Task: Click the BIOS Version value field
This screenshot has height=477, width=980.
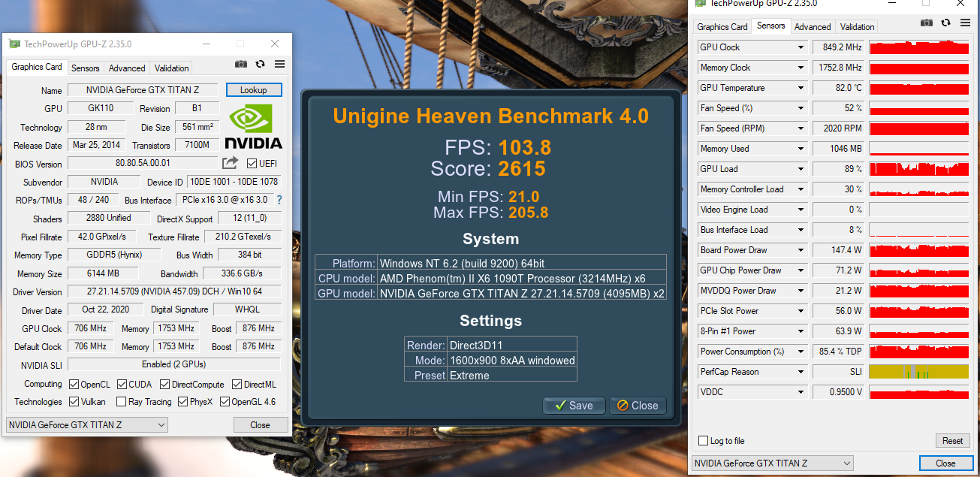Action: [x=143, y=163]
